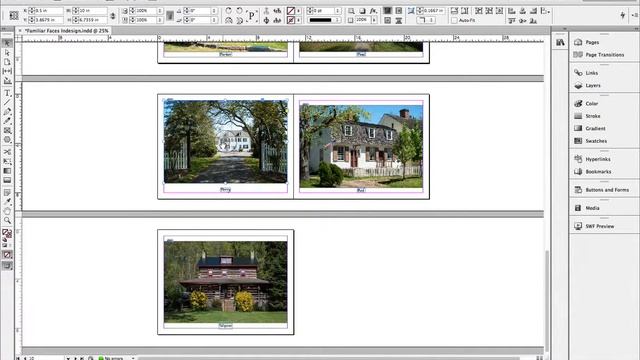Open the fill color dropdown arrow

coord(299,11)
